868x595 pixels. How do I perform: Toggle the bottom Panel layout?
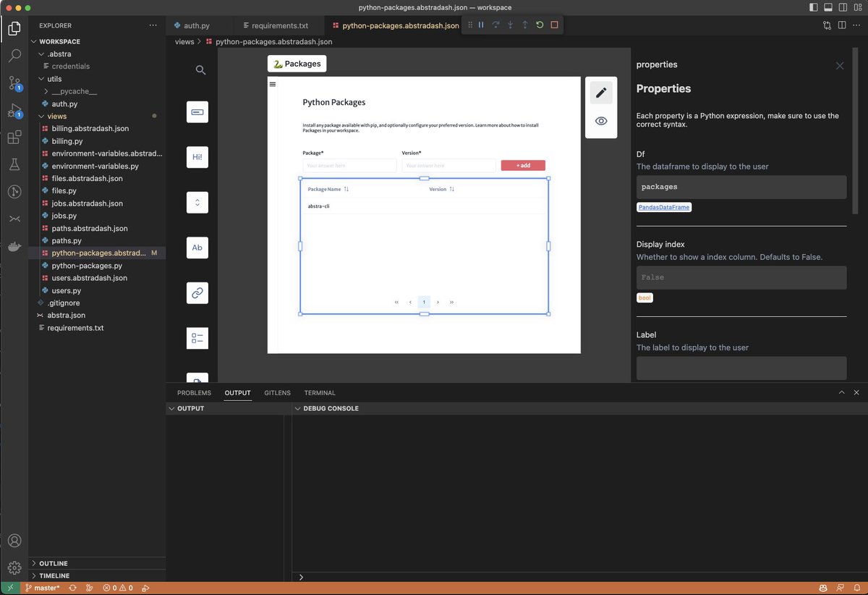coord(828,7)
